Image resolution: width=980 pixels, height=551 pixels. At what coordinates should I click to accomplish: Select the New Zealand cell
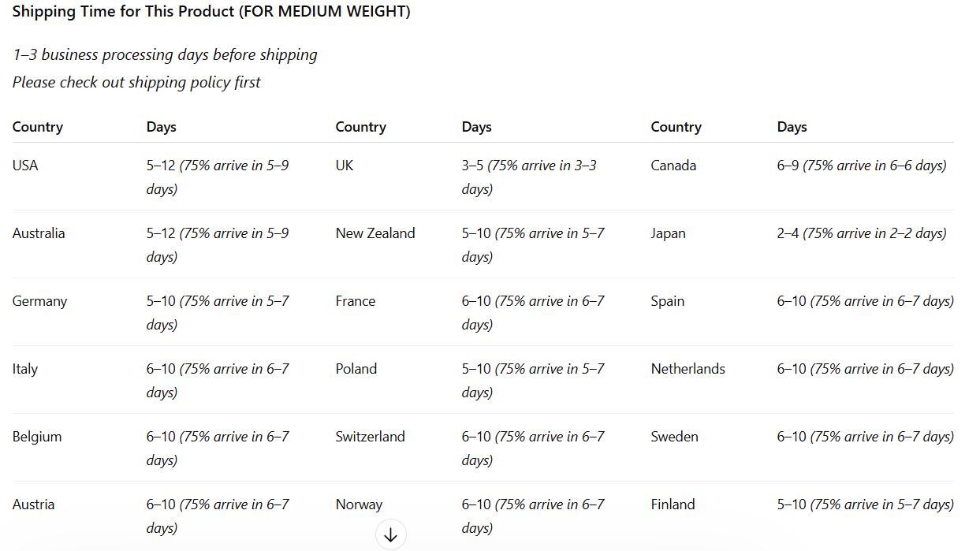[374, 233]
